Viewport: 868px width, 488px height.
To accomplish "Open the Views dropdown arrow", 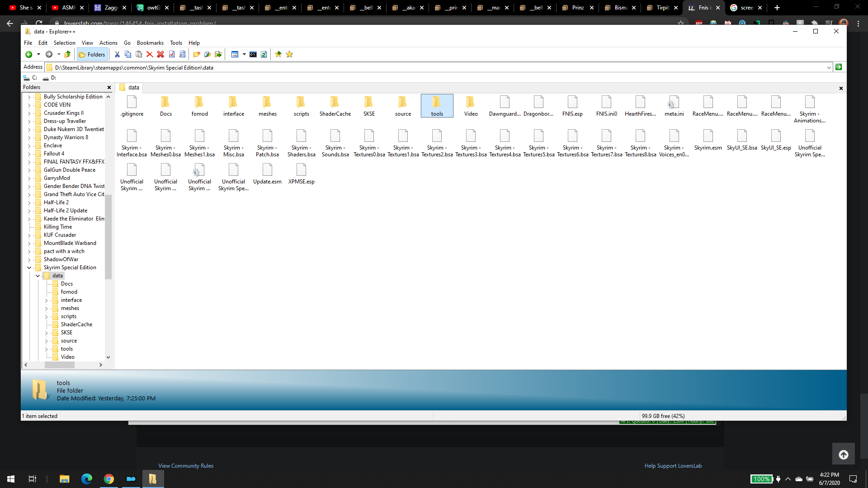I will pyautogui.click(x=244, y=55).
